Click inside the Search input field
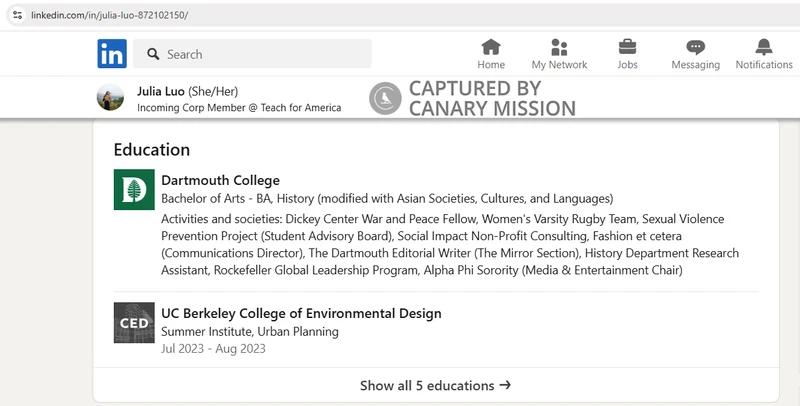The width and height of the screenshot is (800, 406). coord(252,54)
